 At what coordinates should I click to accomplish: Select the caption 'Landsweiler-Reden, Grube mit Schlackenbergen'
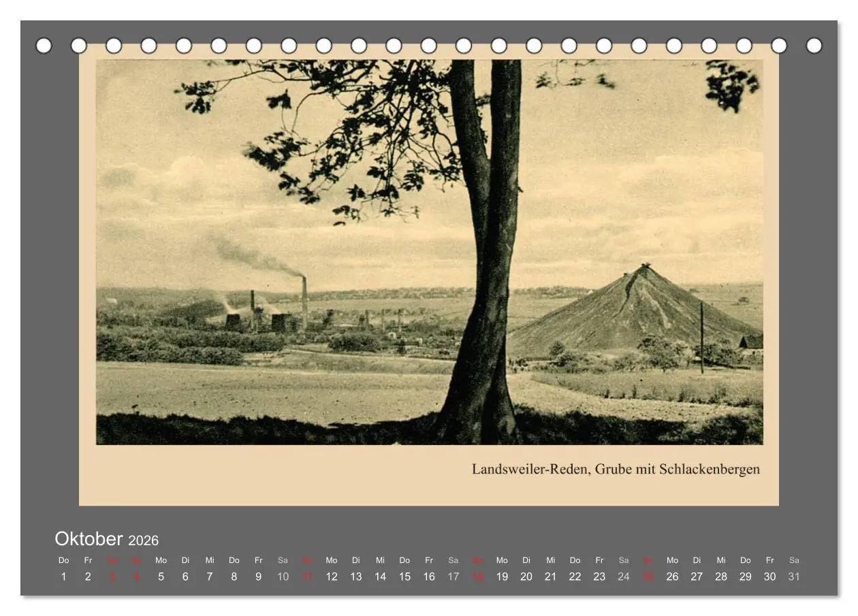[616, 469]
